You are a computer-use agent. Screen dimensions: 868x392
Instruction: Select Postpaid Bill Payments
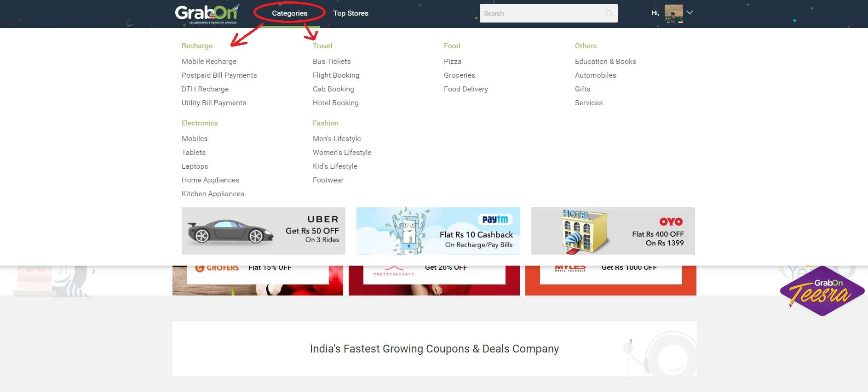click(x=219, y=75)
